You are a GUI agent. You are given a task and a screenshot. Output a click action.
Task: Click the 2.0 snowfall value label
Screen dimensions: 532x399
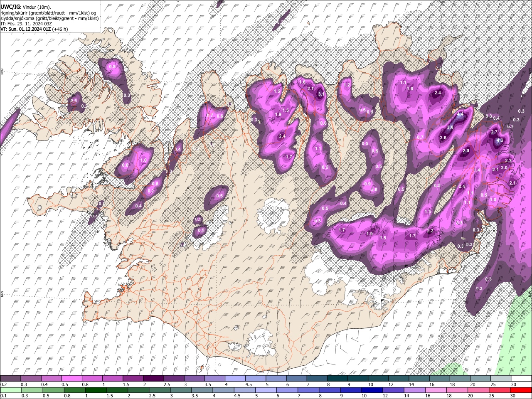click(504, 168)
